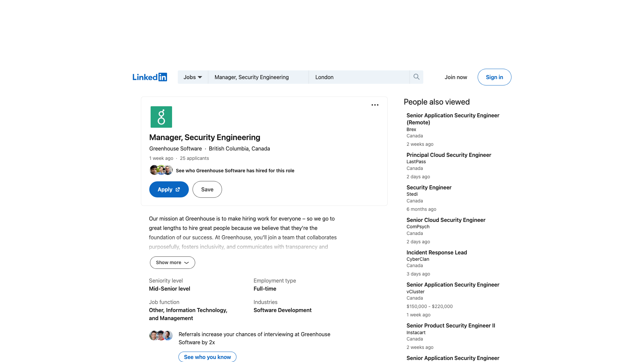
Task: Click the 'British Columbia, Canada' location text
Action: click(239, 148)
